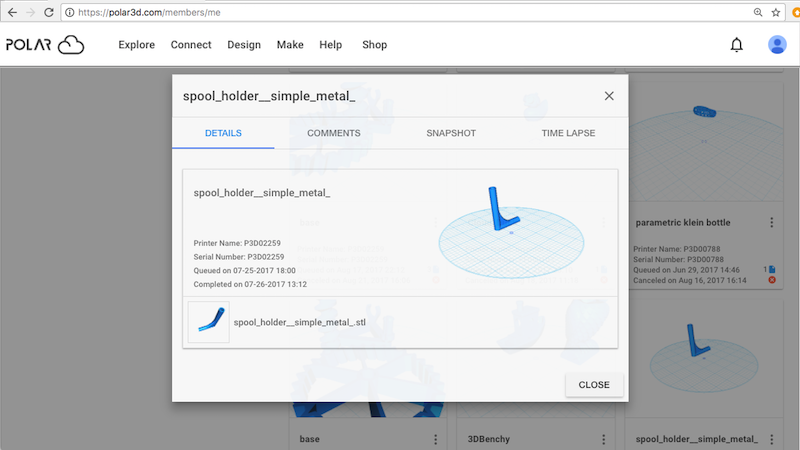This screenshot has height=450, width=800.
Task: Click 'Completed on 07-26-2017 13:12' text
Action: click(250, 285)
